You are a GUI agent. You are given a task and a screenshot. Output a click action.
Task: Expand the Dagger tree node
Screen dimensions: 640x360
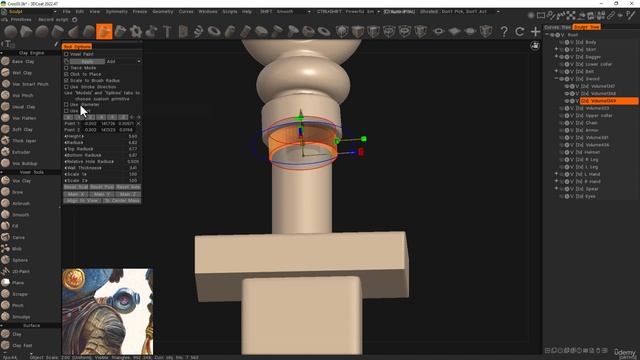(x=556, y=57)
